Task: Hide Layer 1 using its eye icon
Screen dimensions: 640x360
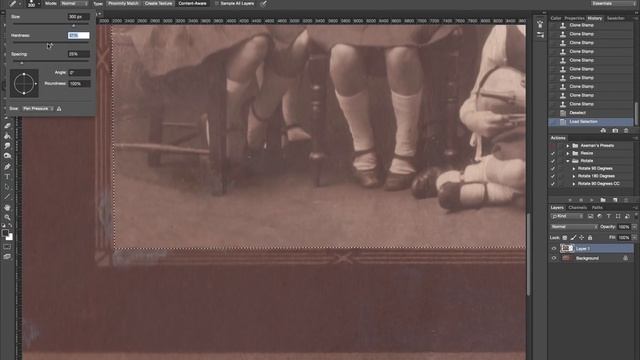Action: pos(554,249)
